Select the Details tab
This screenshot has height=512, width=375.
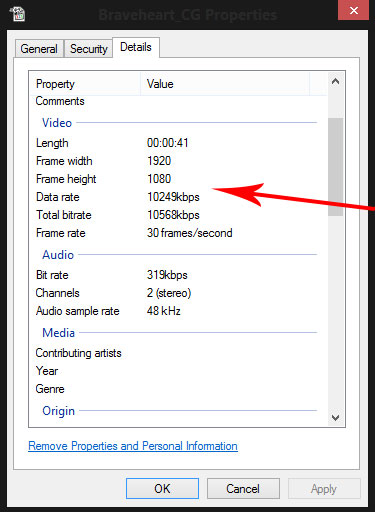click(136, 47)
